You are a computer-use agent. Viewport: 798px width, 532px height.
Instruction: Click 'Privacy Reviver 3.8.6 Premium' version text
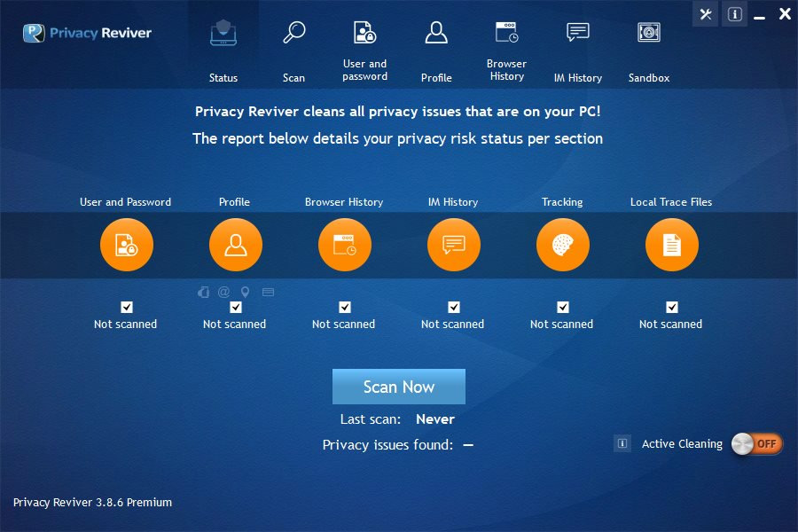[92, 503]
